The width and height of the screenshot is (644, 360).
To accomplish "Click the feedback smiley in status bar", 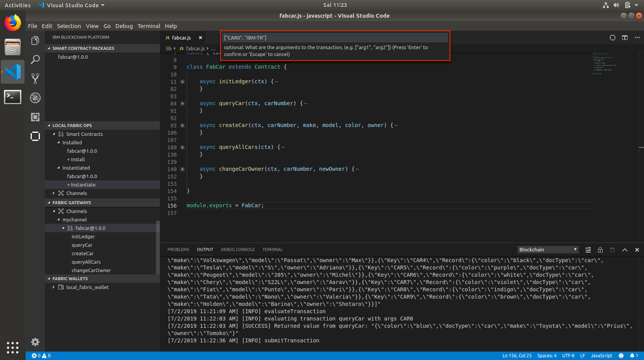I will (x=621, y=356).
